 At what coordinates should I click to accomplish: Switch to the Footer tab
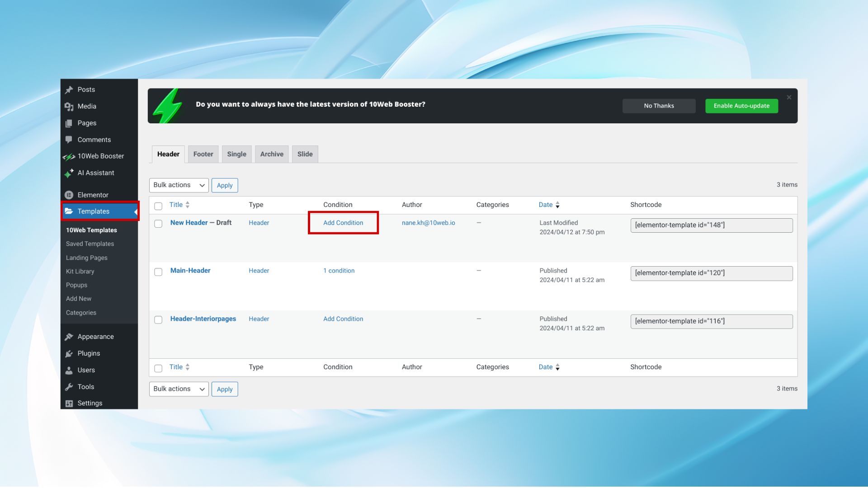coord(203,155)
